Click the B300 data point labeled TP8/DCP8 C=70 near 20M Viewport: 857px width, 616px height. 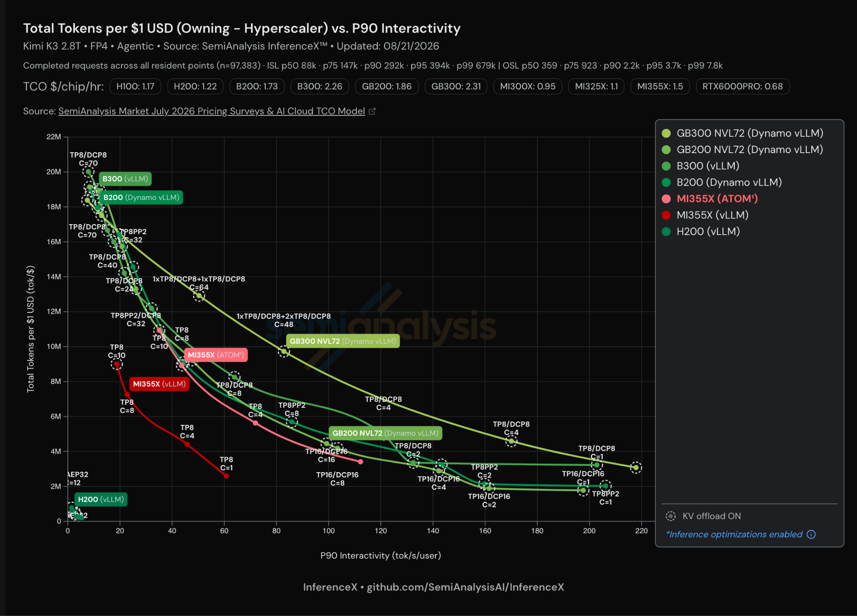pyautogui.click(x=88, y=171)
